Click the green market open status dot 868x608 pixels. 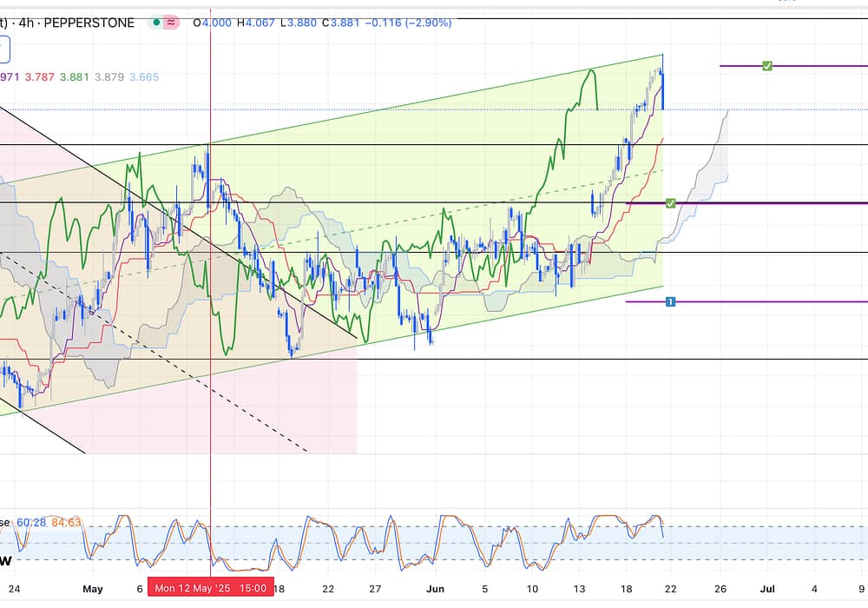coord(155,23)
